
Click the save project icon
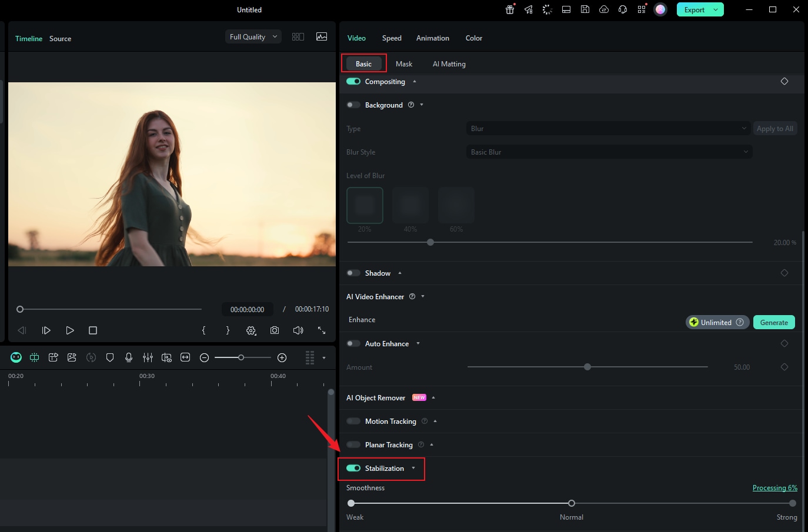click(585, 9)
